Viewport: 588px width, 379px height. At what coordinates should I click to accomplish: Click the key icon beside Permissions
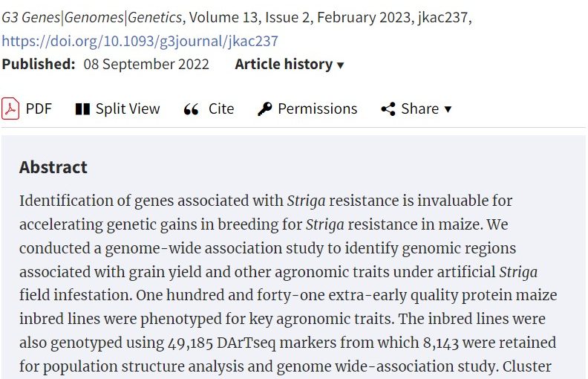265,109
